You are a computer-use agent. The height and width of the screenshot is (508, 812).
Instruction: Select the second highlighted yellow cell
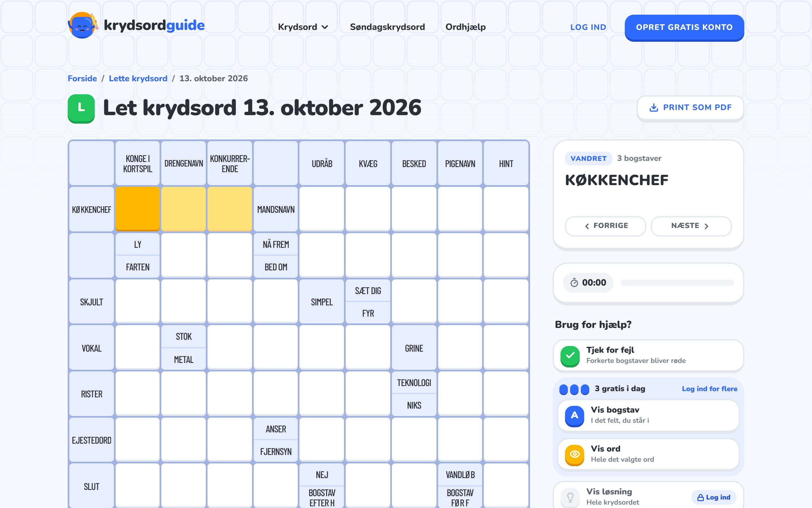tap(184, 209)
